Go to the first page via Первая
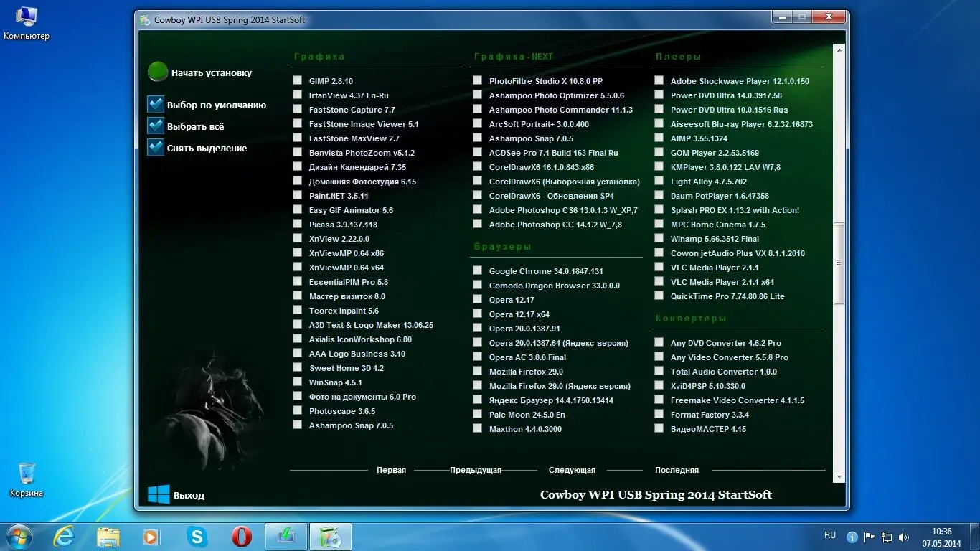Viewport: 980px width, 551px height. pos(391,470)
